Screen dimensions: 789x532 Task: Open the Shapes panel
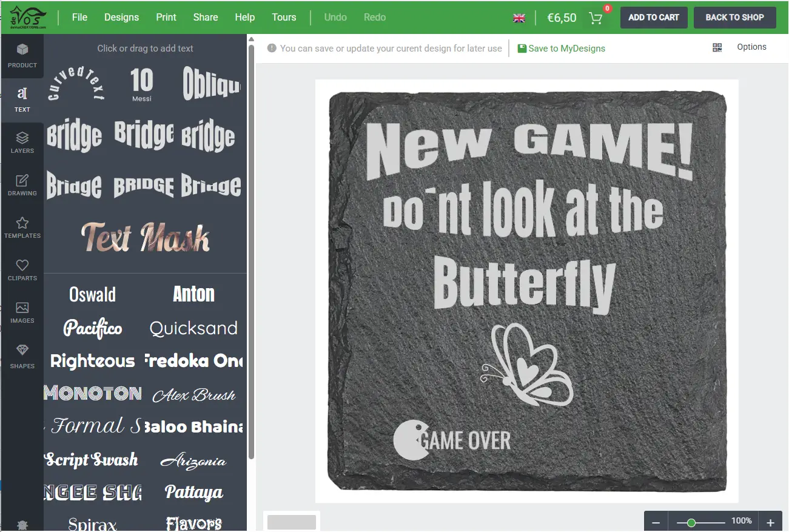tap(22, 357)
